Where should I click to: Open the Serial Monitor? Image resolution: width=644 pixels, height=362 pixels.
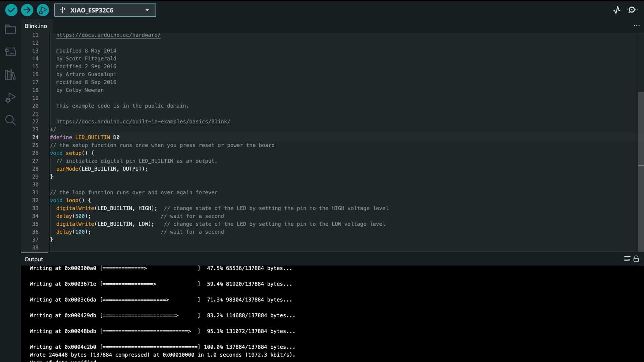(x=633, y=10)
